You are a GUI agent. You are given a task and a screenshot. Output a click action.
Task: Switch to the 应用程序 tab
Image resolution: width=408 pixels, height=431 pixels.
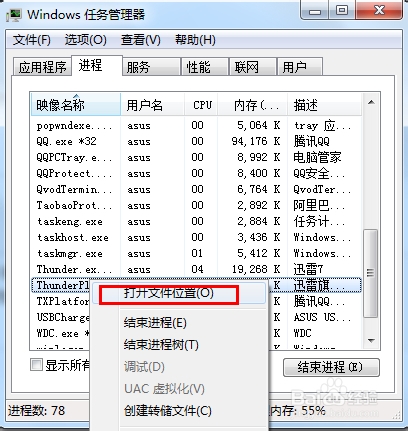point(42,67)
